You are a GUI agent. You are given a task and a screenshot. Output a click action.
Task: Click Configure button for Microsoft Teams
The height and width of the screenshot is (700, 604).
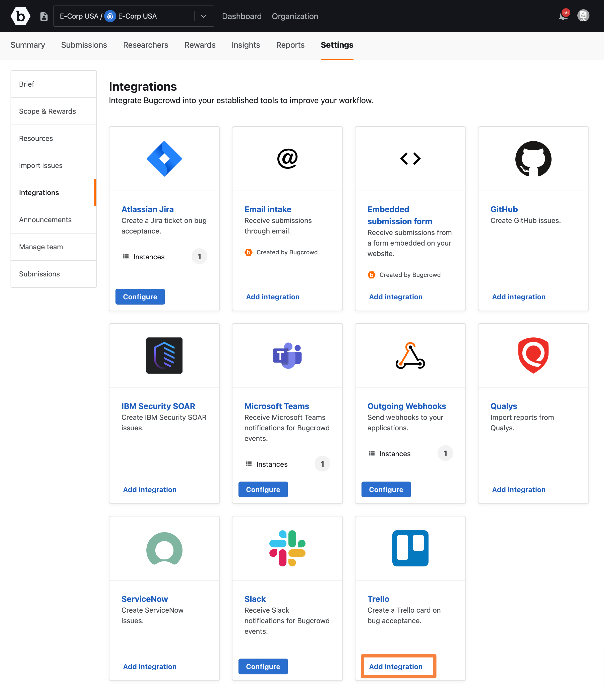click(263, 490)
